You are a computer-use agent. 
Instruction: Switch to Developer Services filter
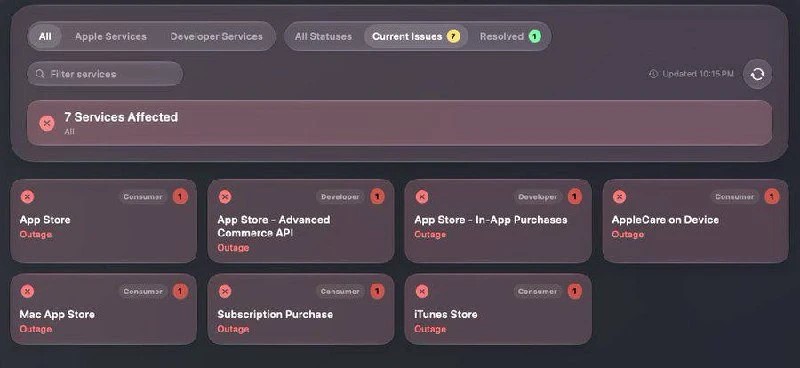pyautogui.click(x=216, y=37)
